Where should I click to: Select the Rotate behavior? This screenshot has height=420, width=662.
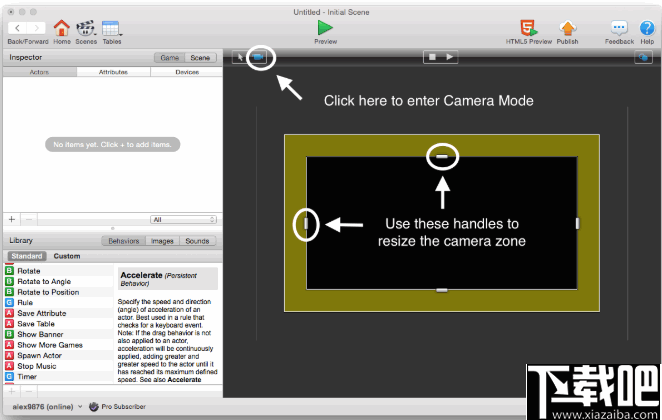pyautogui.click(x=59, y=271)
